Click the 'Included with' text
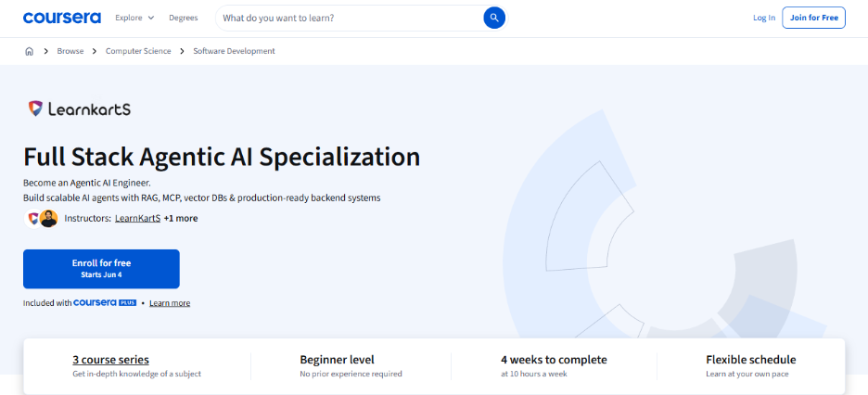The height and width of the screenshot is (395, 868). pyautogui.click(x=47, y=303)
